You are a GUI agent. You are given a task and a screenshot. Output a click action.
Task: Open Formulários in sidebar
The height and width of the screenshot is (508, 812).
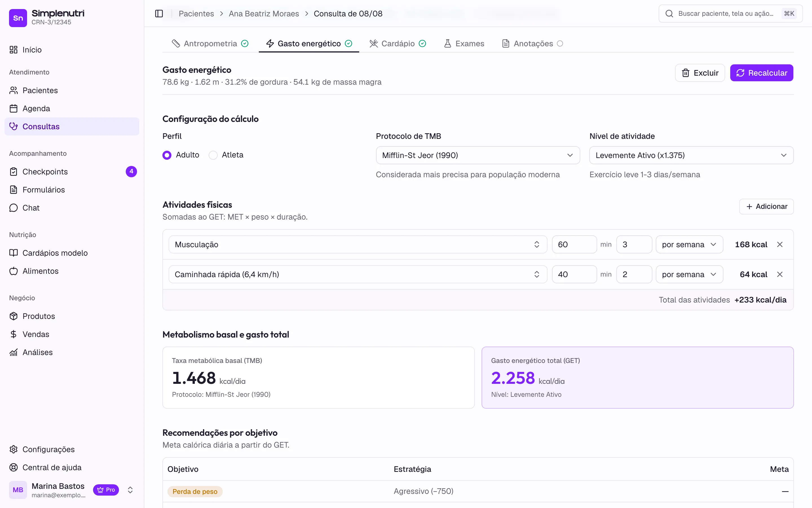(x=72, y=190)
